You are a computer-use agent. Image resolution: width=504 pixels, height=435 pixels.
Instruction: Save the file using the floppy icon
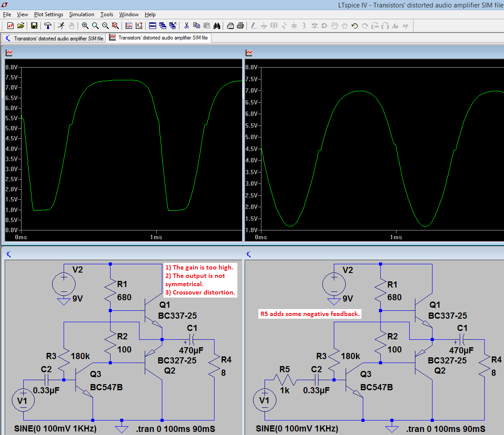click(34, 26)
